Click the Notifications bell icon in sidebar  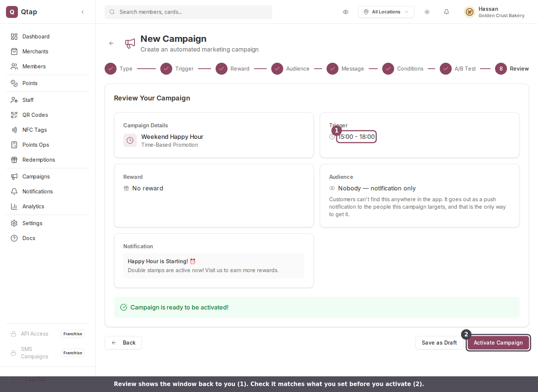[x=14, y=192]
